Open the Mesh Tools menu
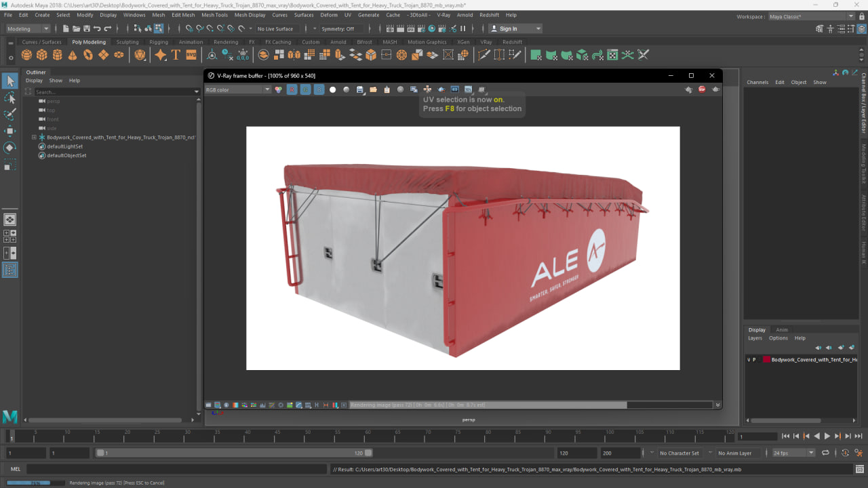This screenshot has height=488, width=868. (x=214, y=14)
